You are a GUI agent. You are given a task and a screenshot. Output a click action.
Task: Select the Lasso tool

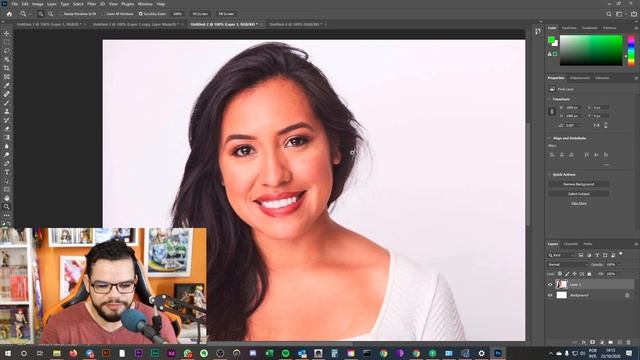[x=7, y=51]
